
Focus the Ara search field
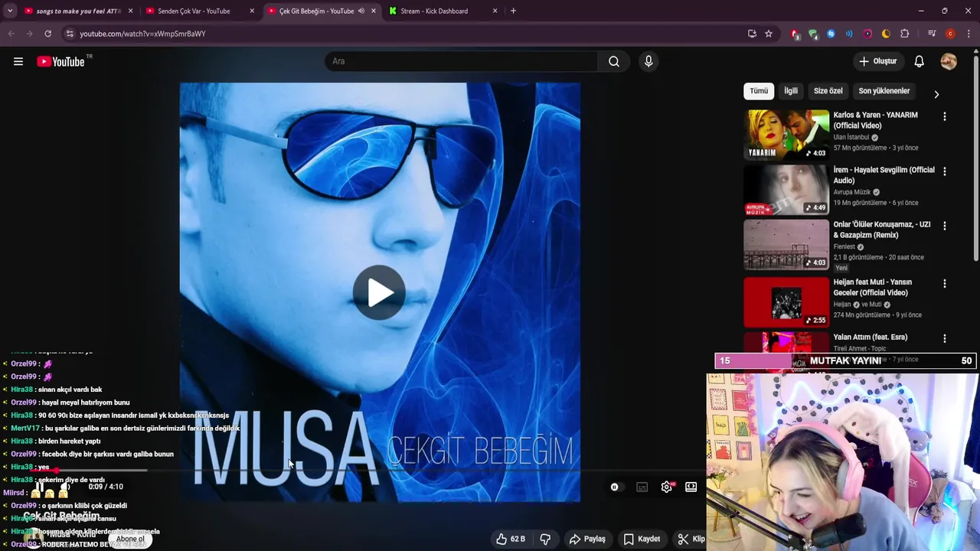(x=462, y=61)
